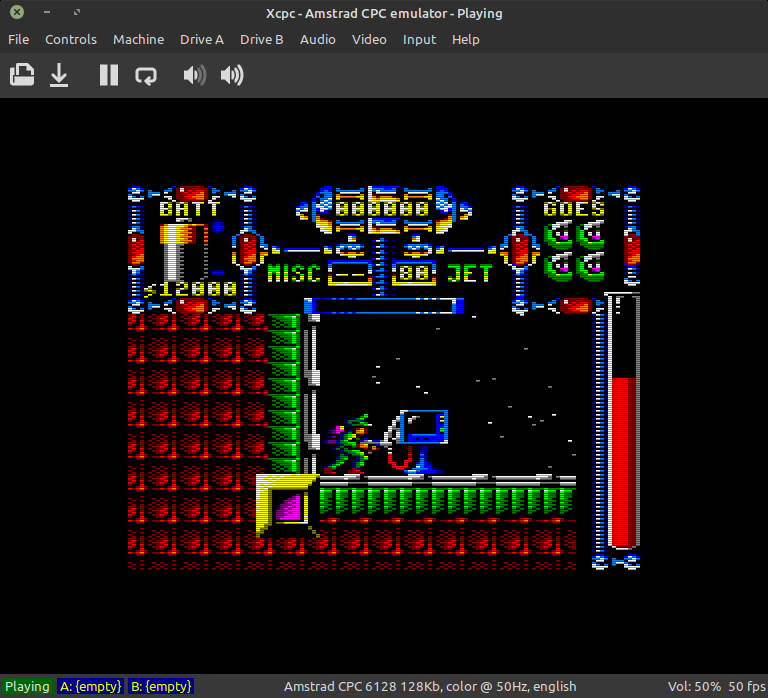The height and width of the screenshot is (698, 768).
Task: Click the window title 'Xcpc - Amstrad CPC emulator - Playing'
Action: point(384,13)
